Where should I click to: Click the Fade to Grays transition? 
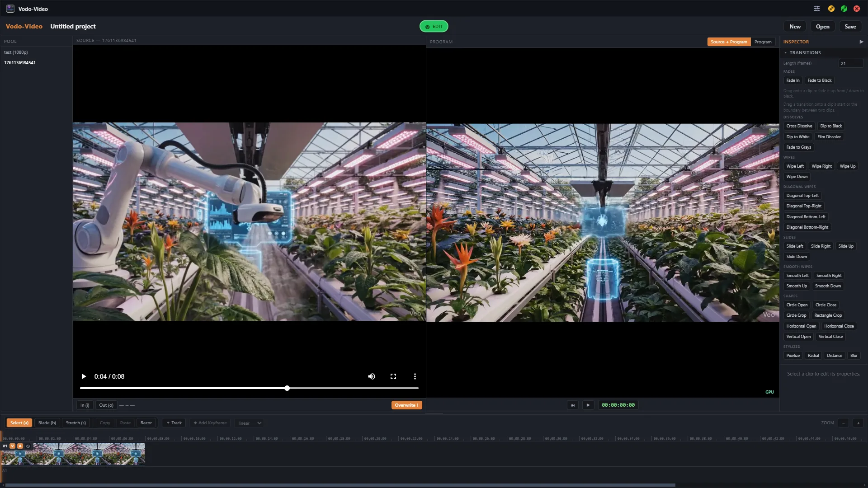(798, 147)
